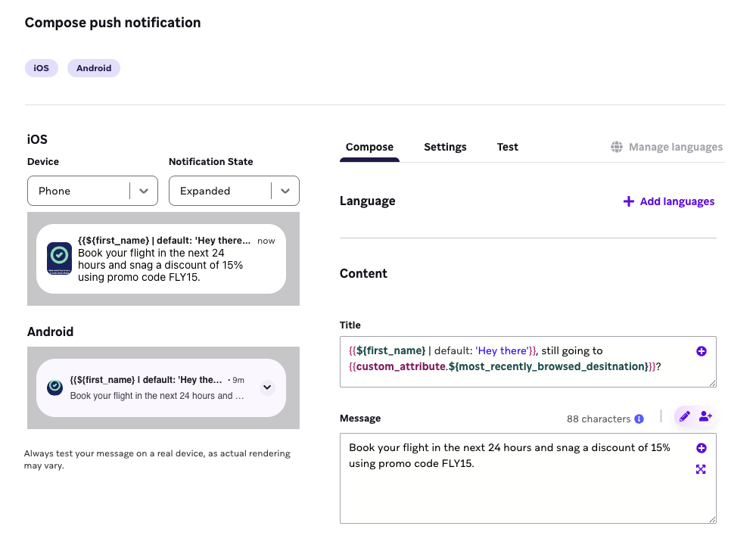This screenshot has width=756, height=551.
Task: Click the Add languages link
Action: pyautogui.click(x=669, y=201)
